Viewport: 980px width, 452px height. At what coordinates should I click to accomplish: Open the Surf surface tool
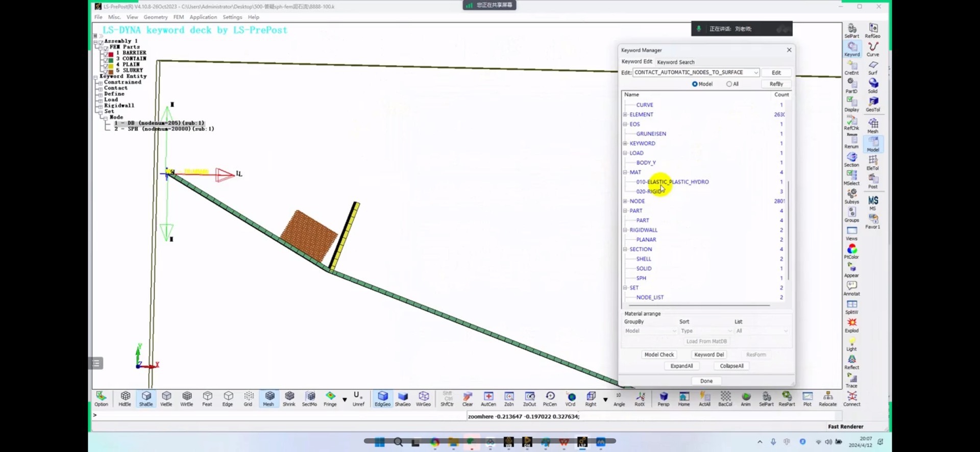873,67
